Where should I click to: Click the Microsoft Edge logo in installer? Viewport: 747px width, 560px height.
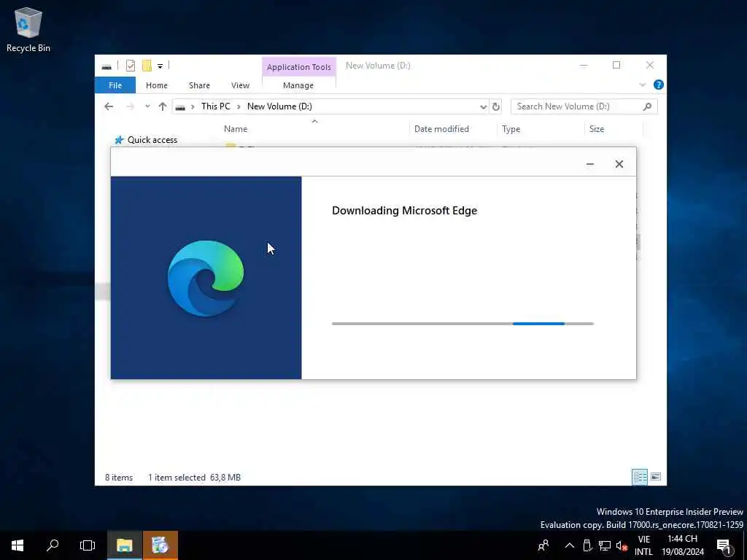pos(206,279)
